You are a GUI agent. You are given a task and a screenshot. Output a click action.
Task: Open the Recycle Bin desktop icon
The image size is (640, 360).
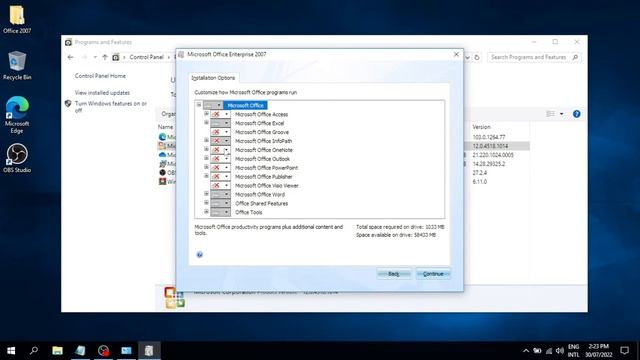tap(17, 65)
